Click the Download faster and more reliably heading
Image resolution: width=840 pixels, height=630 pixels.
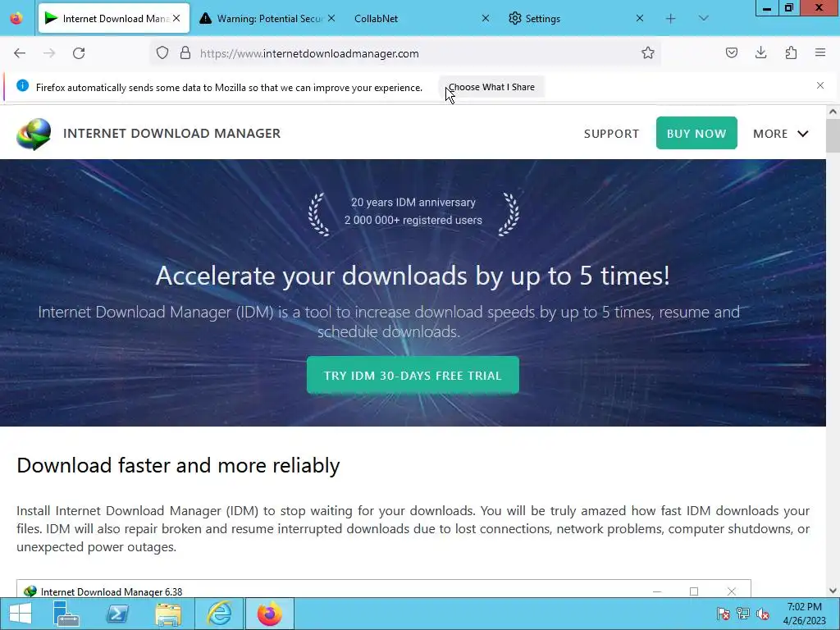[178, 466]
